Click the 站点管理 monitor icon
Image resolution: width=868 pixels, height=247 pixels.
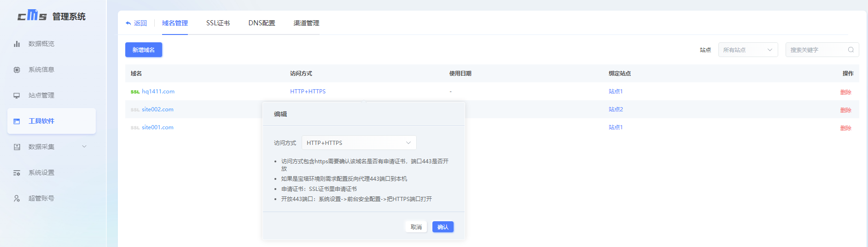pos(17,95)
